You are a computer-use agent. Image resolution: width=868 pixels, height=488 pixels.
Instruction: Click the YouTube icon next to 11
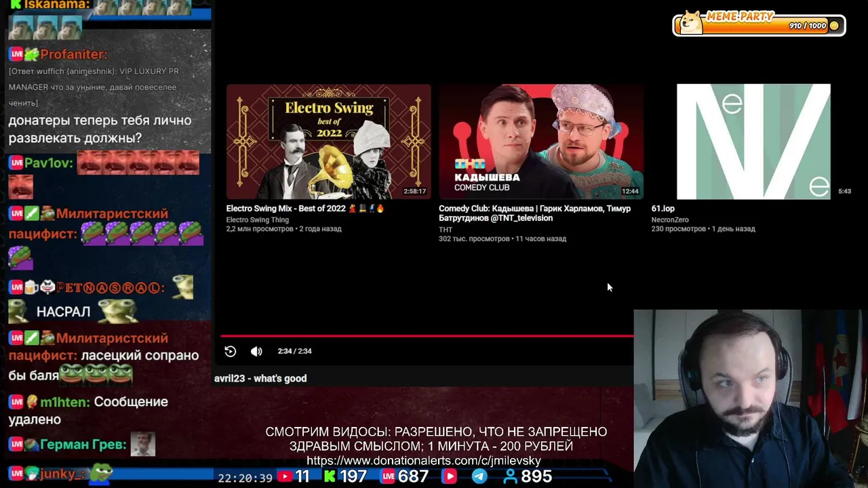point(285,476)
